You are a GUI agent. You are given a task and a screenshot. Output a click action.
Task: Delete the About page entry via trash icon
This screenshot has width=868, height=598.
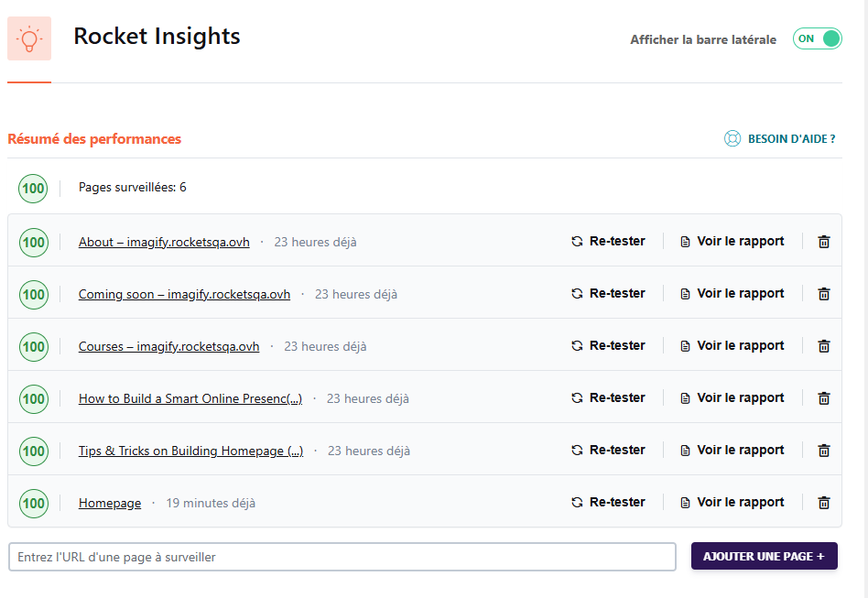click(x=823, y=242)
